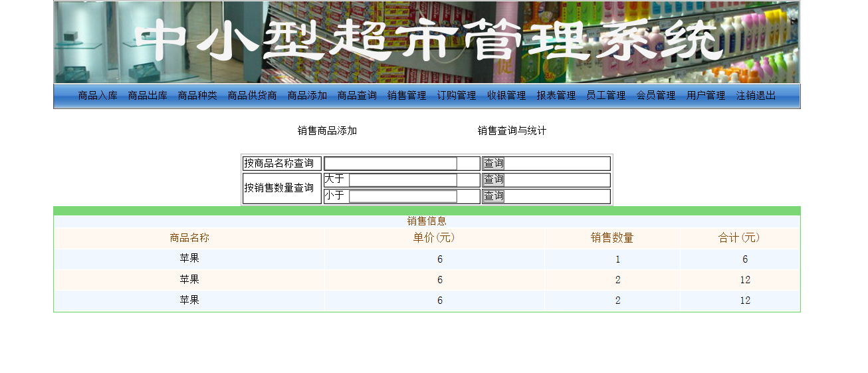The height and width of the screenshot is (373, 868).
Task: Open the 商品供货商 page
Action: (252, 96)
